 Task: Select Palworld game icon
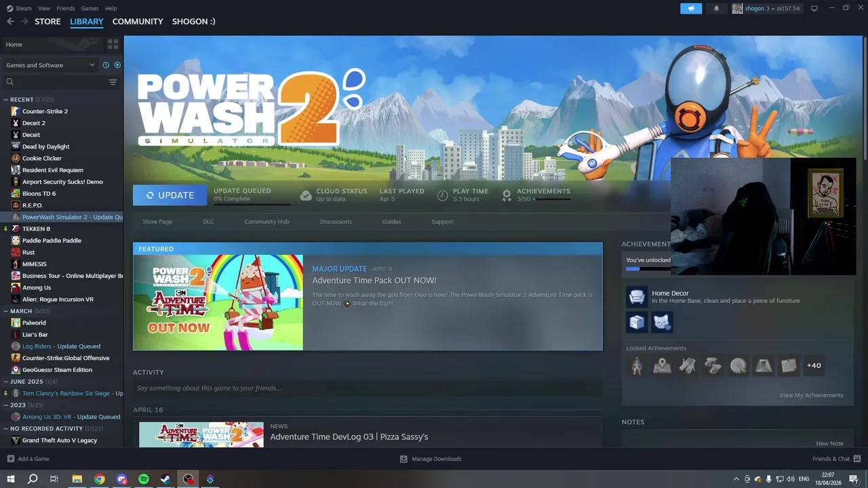(x=16, y=323)
